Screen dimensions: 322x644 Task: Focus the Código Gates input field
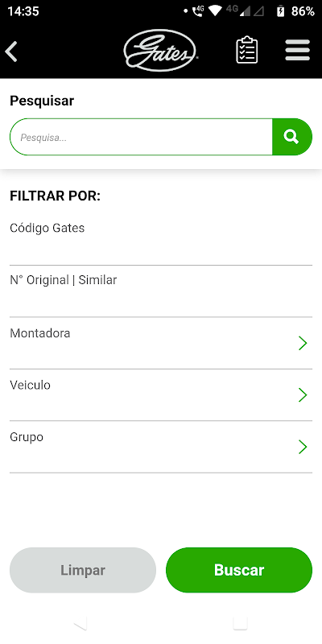tap(161, 239)
